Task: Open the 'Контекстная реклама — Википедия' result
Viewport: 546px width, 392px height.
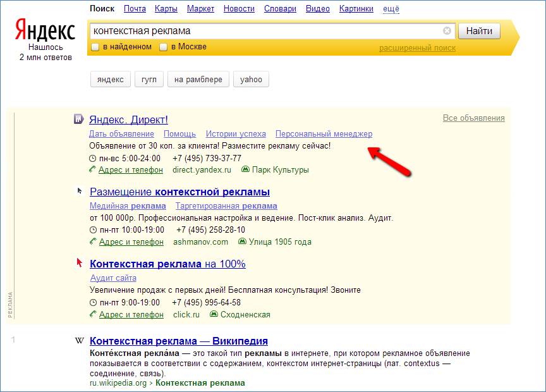Action: [x=179, y=341]
